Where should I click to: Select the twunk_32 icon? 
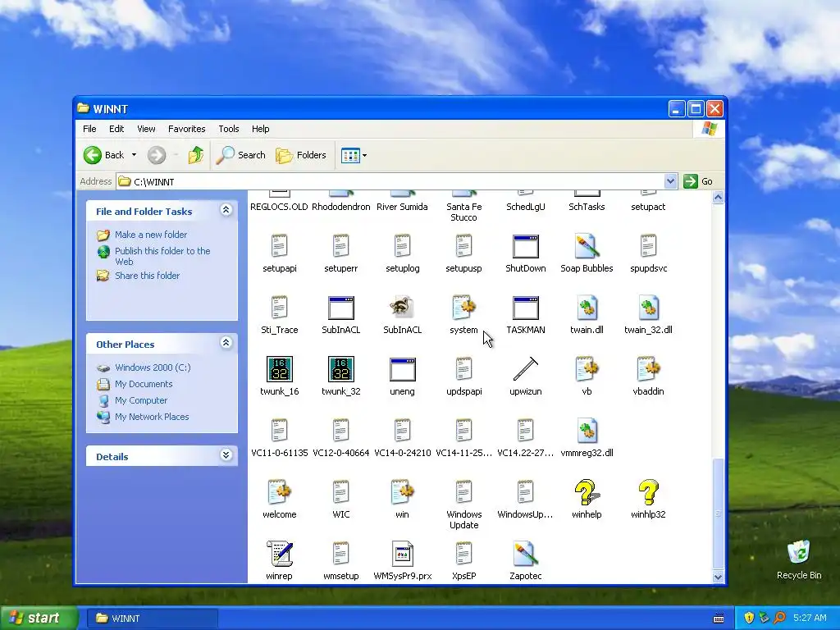(x=340, y=370)
